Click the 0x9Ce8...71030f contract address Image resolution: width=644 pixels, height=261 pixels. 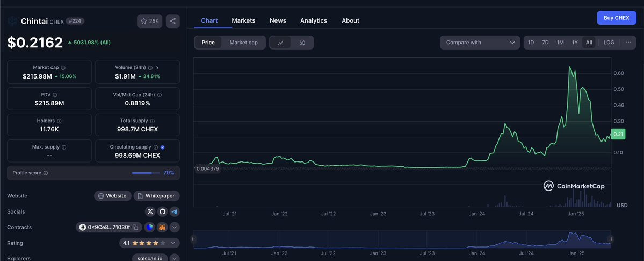click(109, 227)
